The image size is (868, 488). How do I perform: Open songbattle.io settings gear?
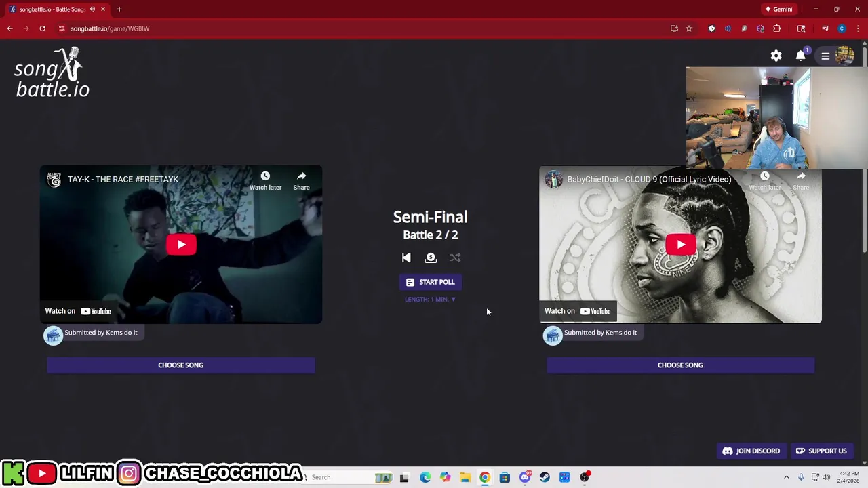[776, 56]
